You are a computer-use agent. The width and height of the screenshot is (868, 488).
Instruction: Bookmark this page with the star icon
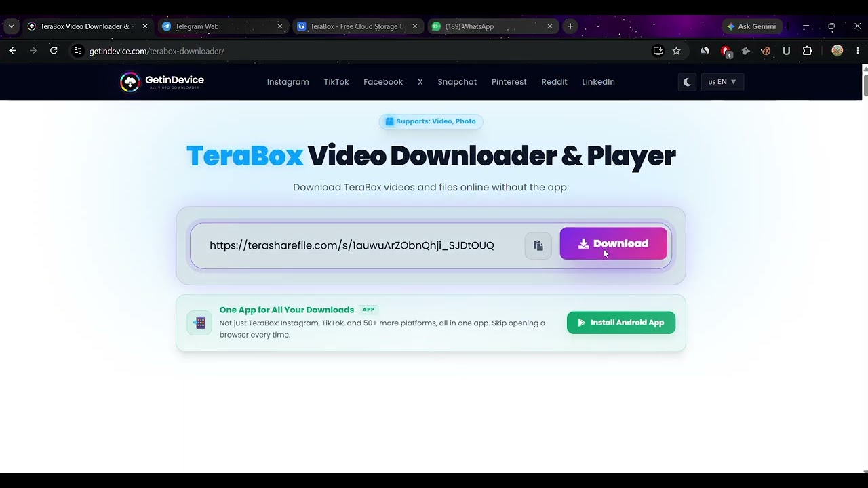coord(676,51)
